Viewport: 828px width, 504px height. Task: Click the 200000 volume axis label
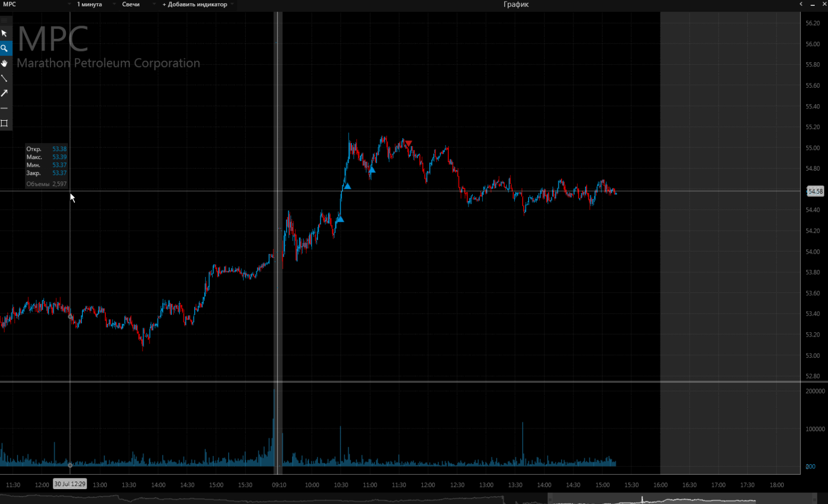[x=815, y=391]
